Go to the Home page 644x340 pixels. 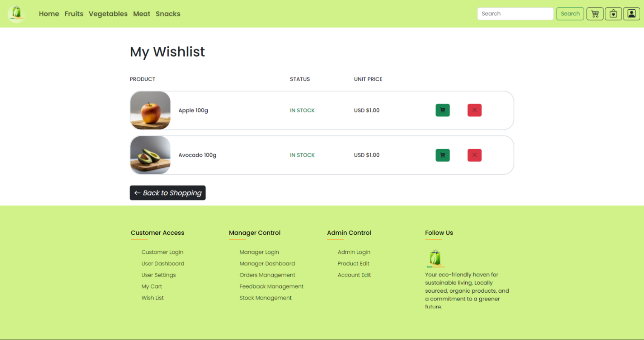click(49, 14)
